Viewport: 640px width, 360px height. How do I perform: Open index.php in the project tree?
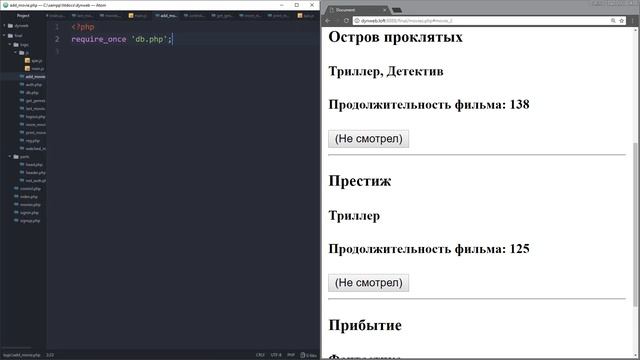26,197
